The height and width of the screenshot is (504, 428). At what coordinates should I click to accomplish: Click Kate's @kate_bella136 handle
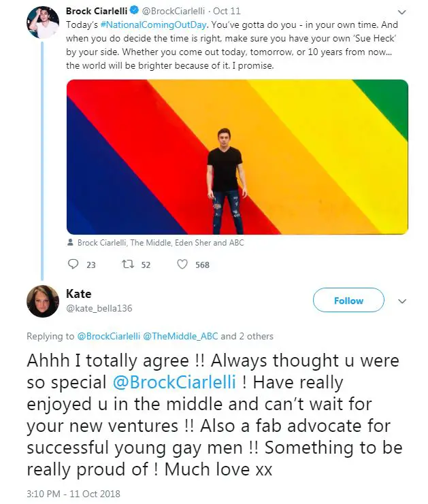tap(99, 308)
